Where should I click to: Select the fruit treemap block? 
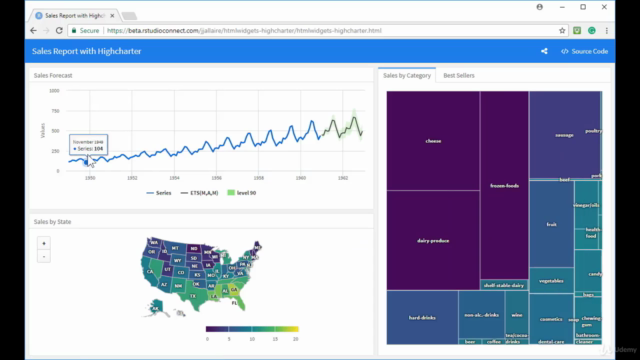(x=551, y=224)
